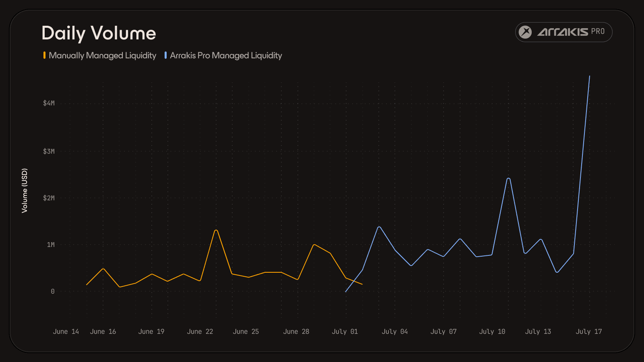
Task: Toggle the Arrakis Pro Managed Liquidity legend label
Action: click(x=226, y=56)
